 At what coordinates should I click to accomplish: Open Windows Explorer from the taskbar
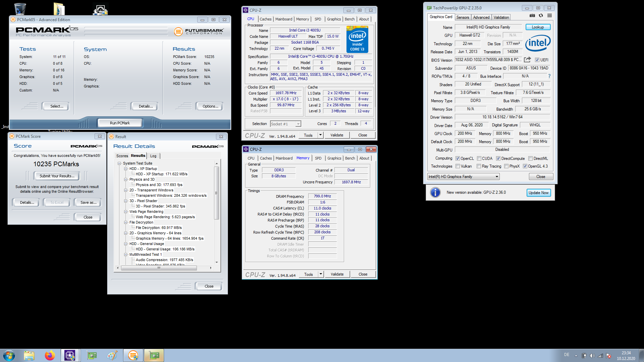pos(29,355)
